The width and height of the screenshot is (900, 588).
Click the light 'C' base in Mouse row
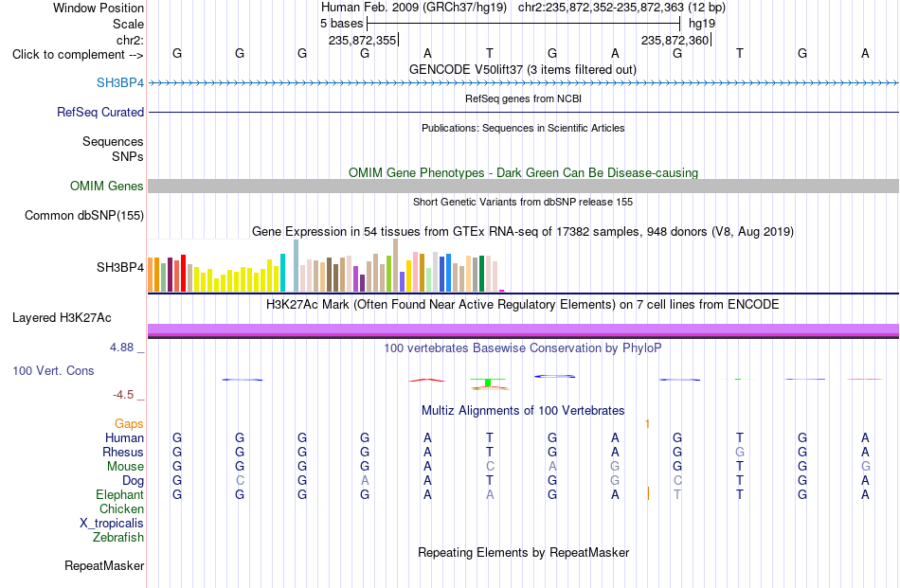point(490,467)
